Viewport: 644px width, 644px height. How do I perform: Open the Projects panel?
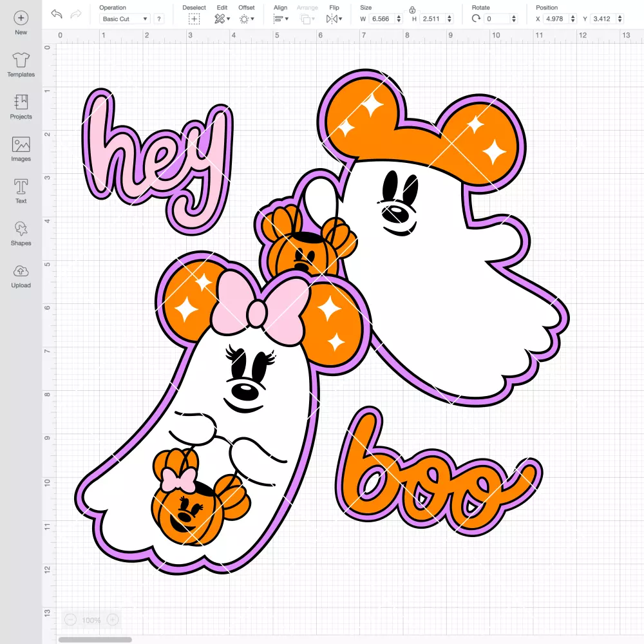click(x=21, y=107)
